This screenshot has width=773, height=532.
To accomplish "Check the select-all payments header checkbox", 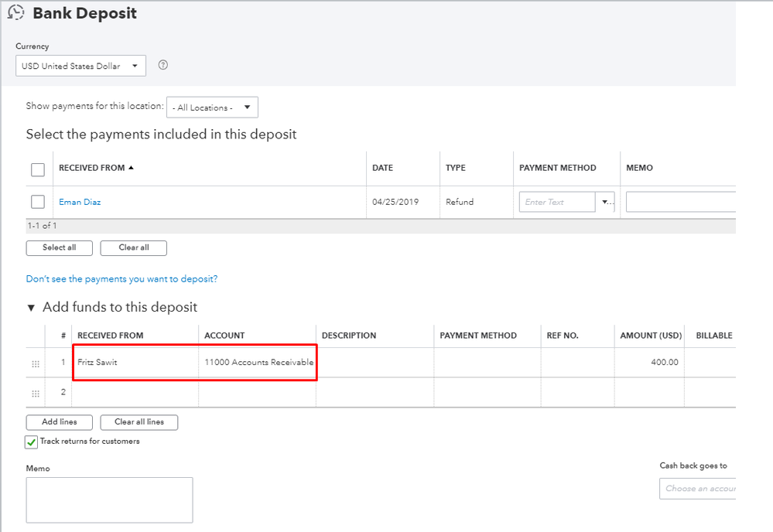I will point(38,169).
